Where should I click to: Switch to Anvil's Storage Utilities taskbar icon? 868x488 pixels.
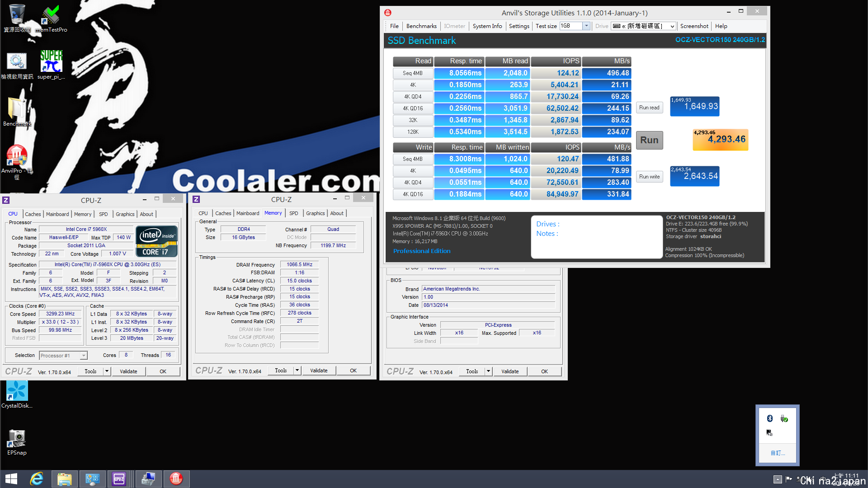(176, 479)
